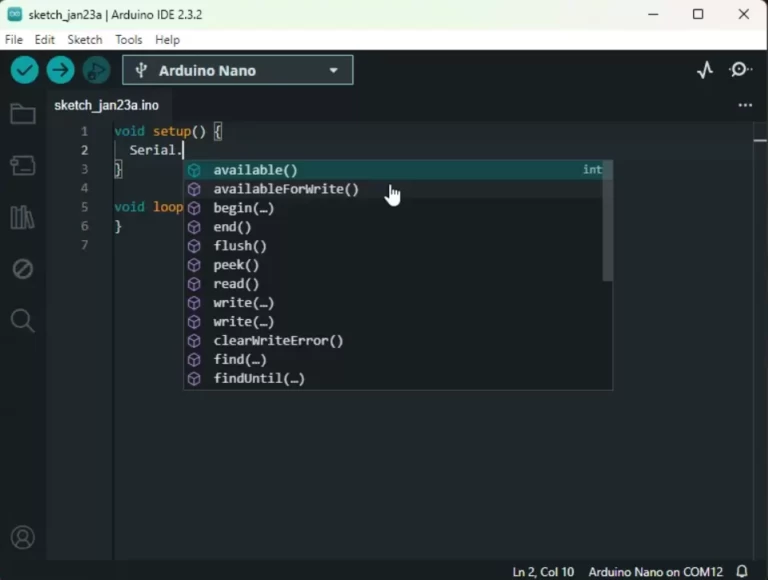The height and width of the screenshot is (580, 768).
Task: Click the cube icon beside begin(…)
Action: (194, 208)
